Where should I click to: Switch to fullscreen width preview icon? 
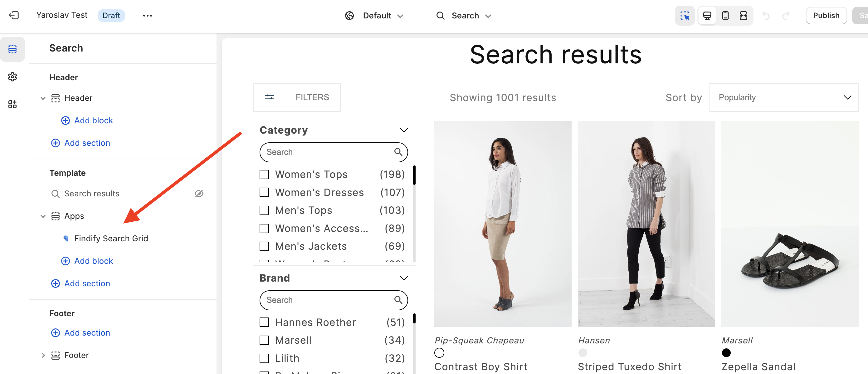(x=743, y=16)
